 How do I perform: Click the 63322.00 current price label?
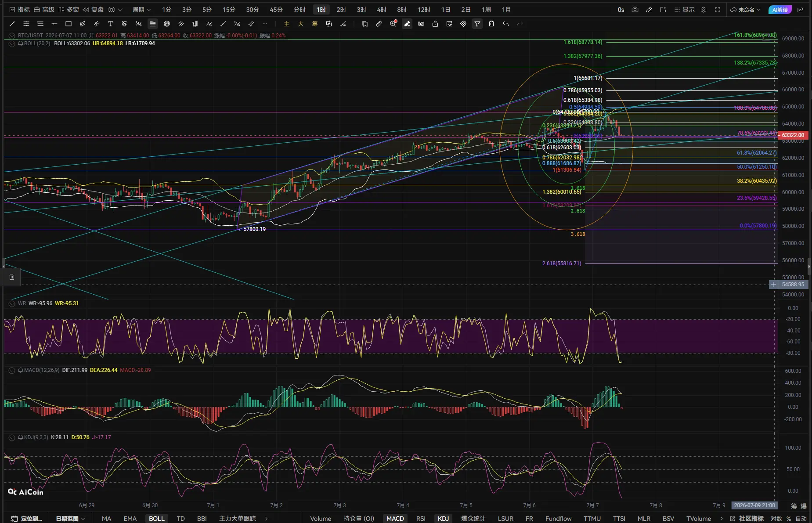tap(793, 135)
